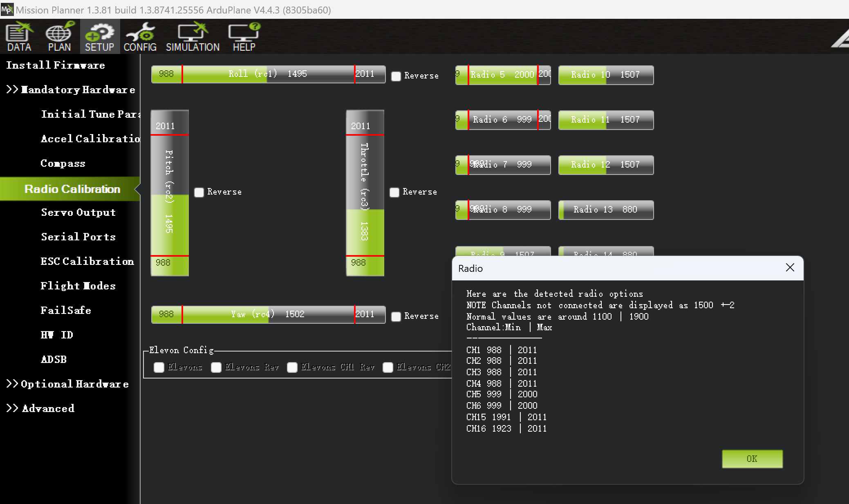Open the CONFIG wrench icon
This screenshot has height=504, width=849.
tap(140, 36)
